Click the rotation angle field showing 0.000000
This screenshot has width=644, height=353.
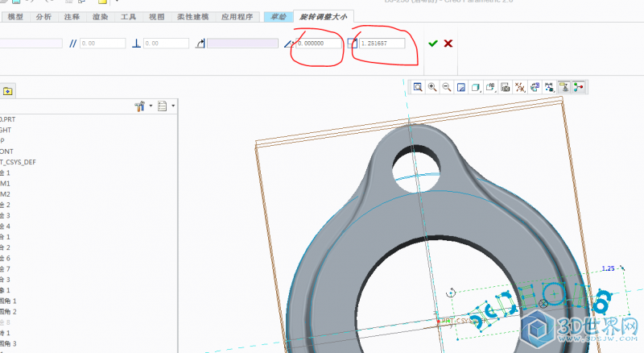tap(319, 44)
